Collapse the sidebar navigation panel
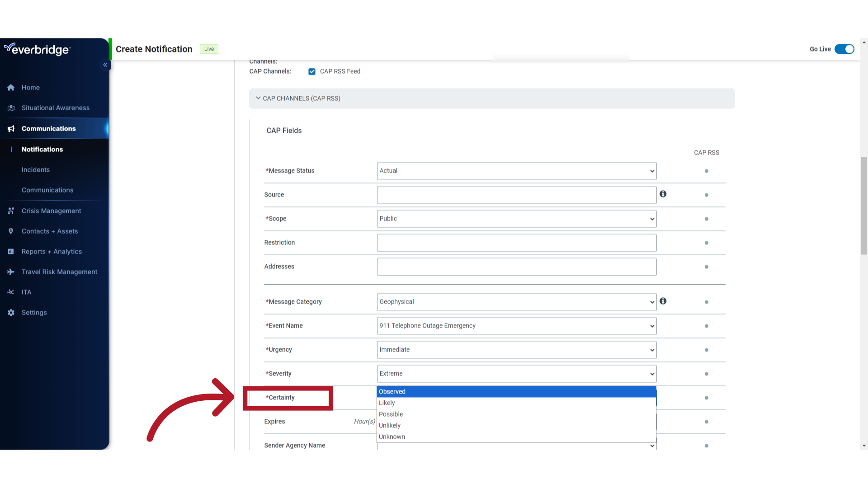 [105, 65]
